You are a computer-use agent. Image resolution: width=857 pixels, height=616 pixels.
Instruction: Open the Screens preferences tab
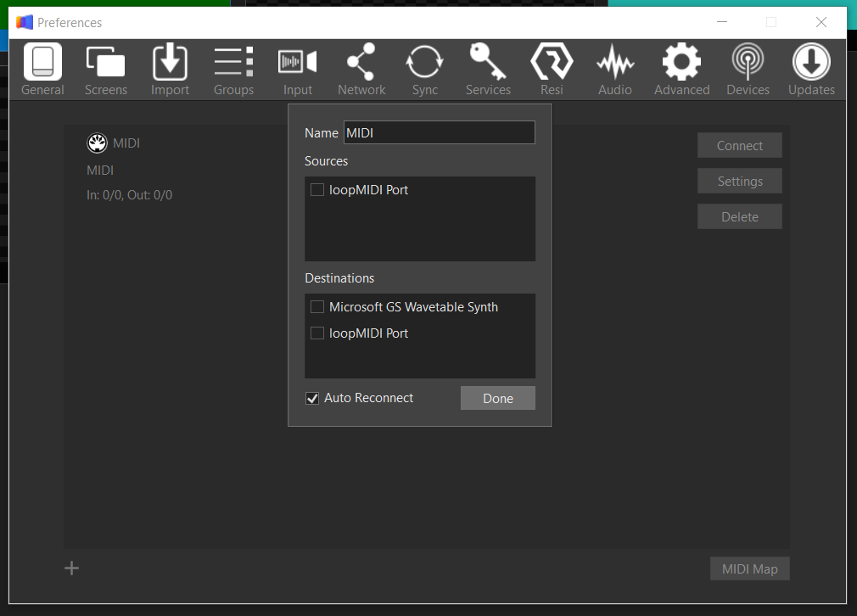(105, 70)
